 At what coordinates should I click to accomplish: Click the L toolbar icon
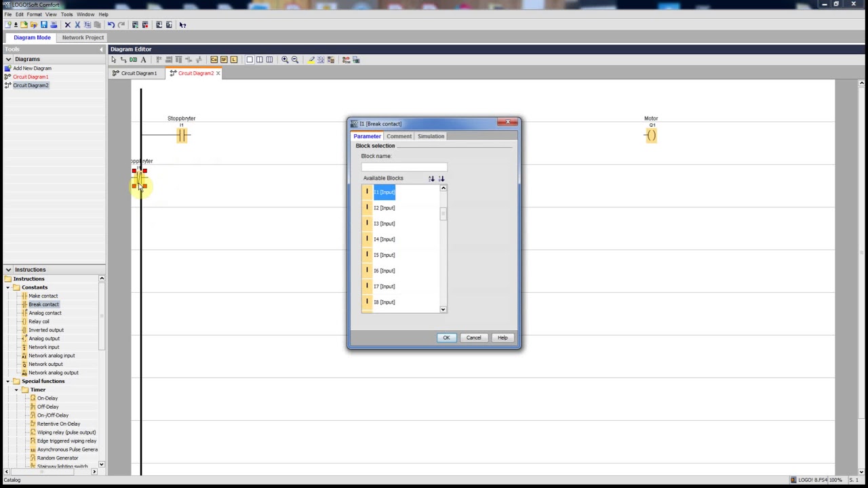coord(234,60)
